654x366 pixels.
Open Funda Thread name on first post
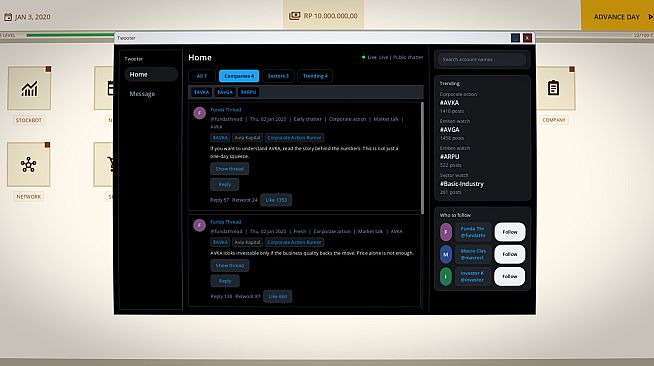click(226, 110)
